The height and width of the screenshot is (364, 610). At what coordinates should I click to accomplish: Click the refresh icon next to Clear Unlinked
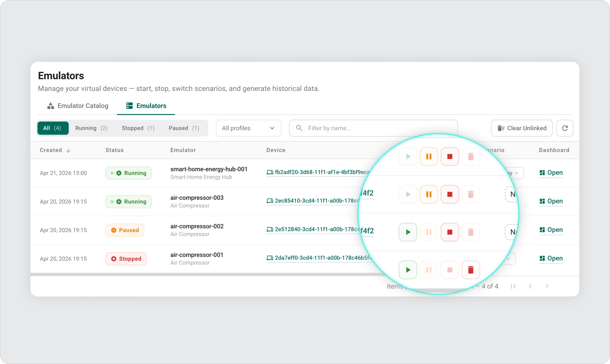click(565, 128)
